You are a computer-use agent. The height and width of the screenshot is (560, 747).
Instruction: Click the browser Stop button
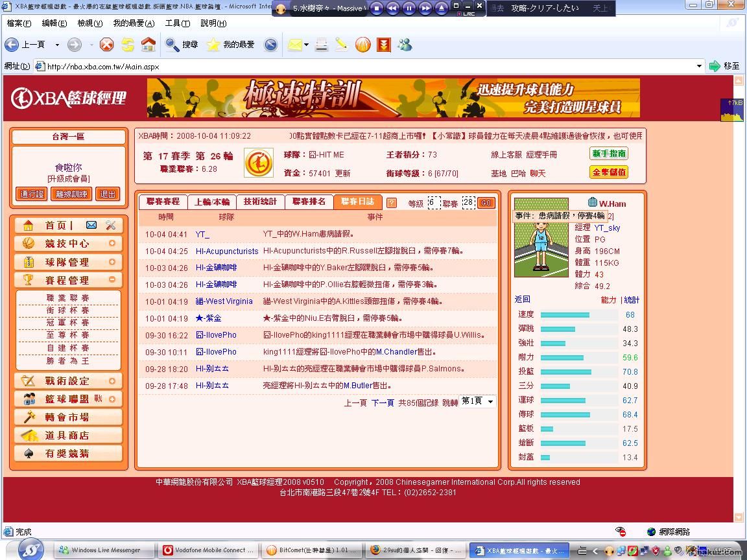(106, 45)
